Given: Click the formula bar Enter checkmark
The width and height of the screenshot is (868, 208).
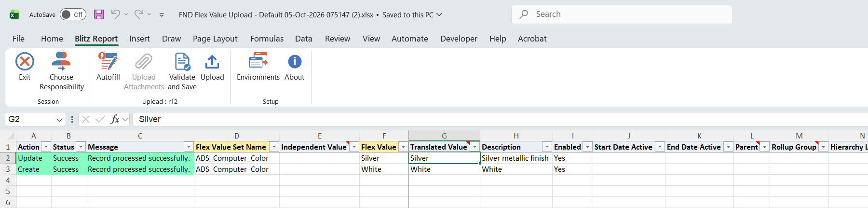Looking at the screenshot, I should [x=100, y=119].
